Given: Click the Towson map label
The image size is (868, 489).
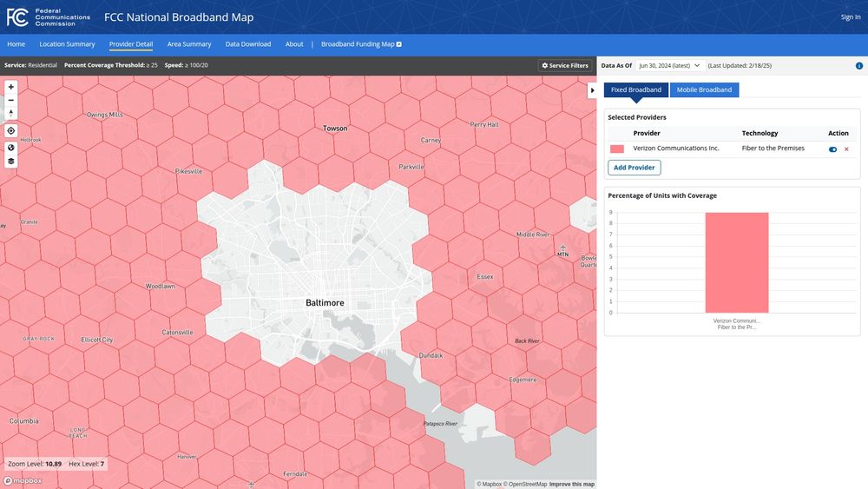Looking at the screenshot, I should coord(335,129).
